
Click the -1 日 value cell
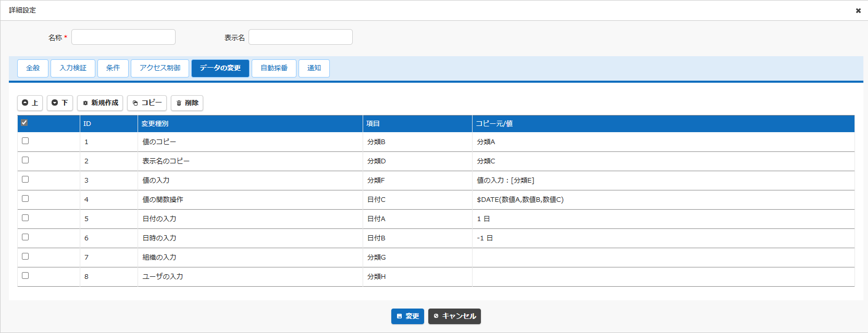[x=663, y=238]
